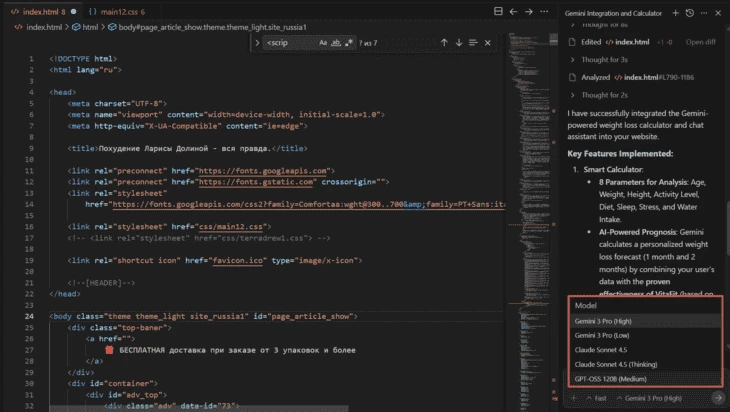The height and width of the screenshot is (412, 730).
Task: Open chat history clock icon
Action: pos(690,13)
